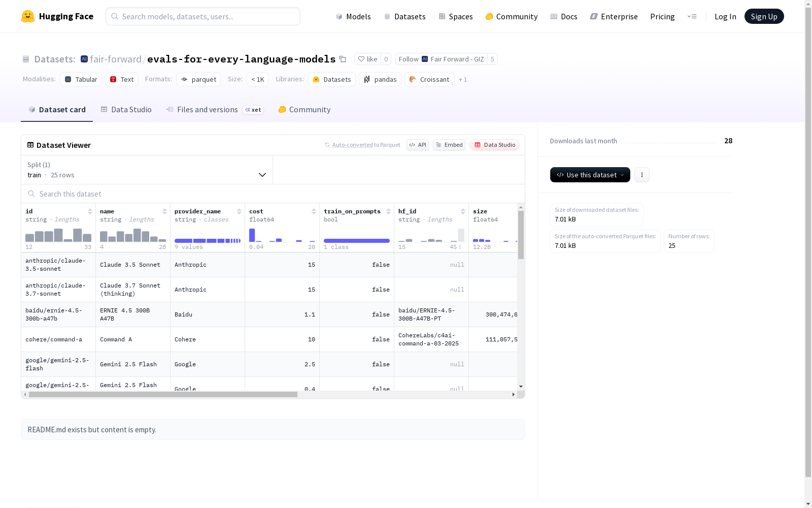
Task: Click the cost column histogram range
Action: 282,235
